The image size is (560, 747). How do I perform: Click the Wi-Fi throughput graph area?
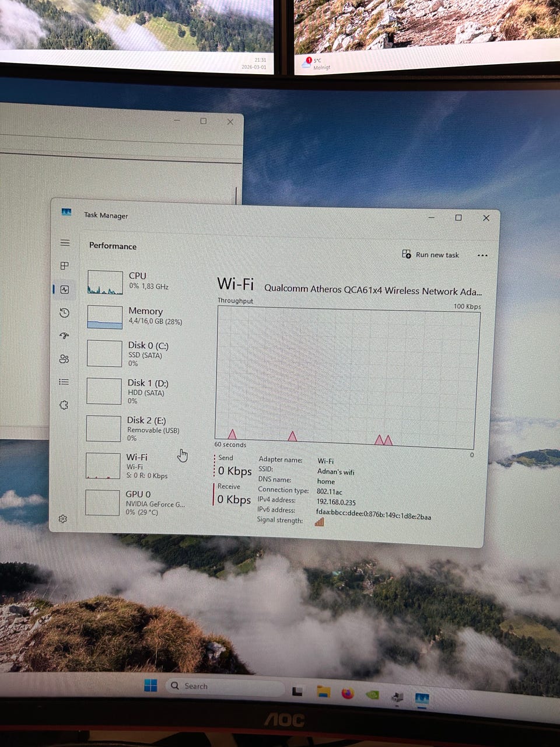(x=347, y=378)
